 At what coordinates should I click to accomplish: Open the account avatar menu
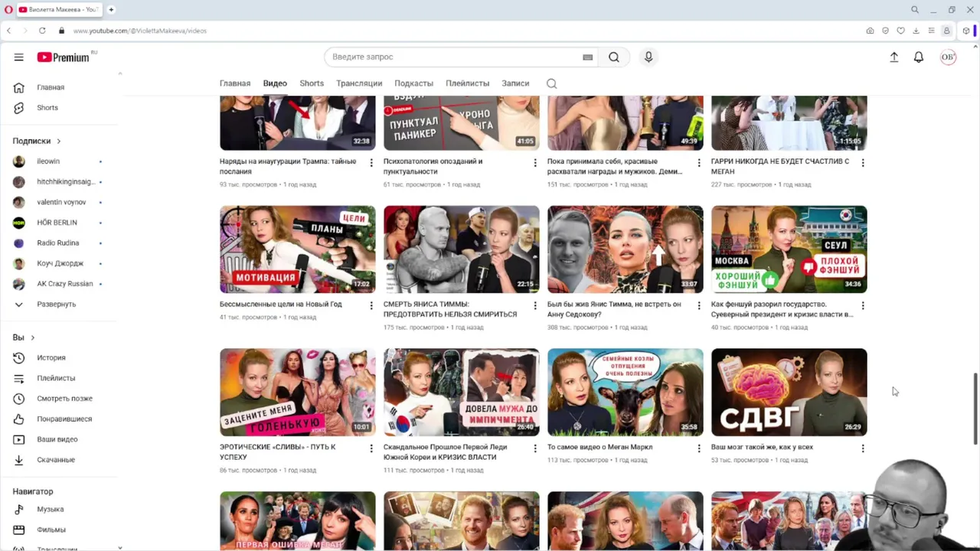tap(948, 57)
